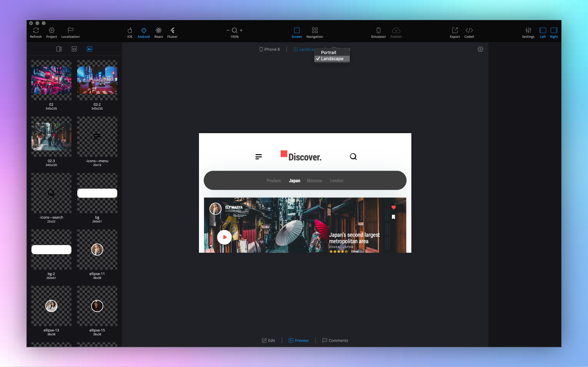Select the 02-2 image thumbnail
This screenshot has width=588, height=367.
click(x=97, y=80)
